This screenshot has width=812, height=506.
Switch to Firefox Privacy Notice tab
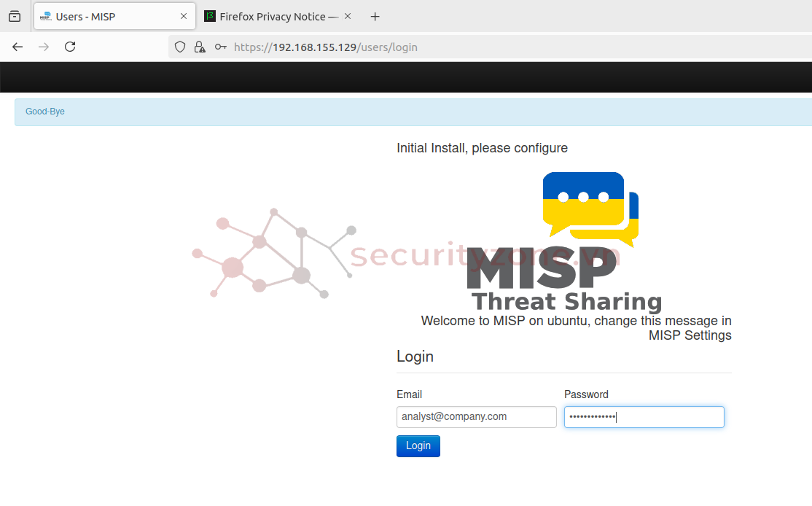click(278, 17)
